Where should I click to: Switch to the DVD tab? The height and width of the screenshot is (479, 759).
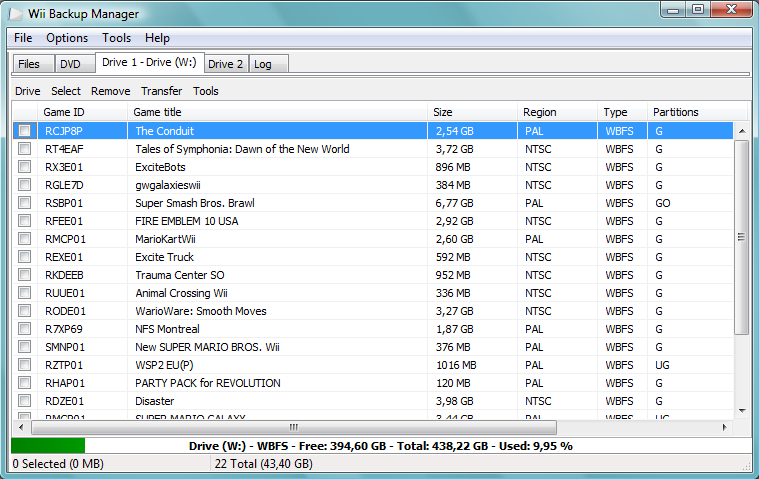(75, 64)
